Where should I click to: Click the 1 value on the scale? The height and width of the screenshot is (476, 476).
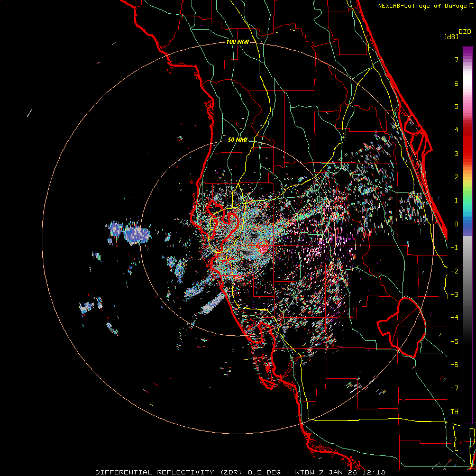coord(456,200)
